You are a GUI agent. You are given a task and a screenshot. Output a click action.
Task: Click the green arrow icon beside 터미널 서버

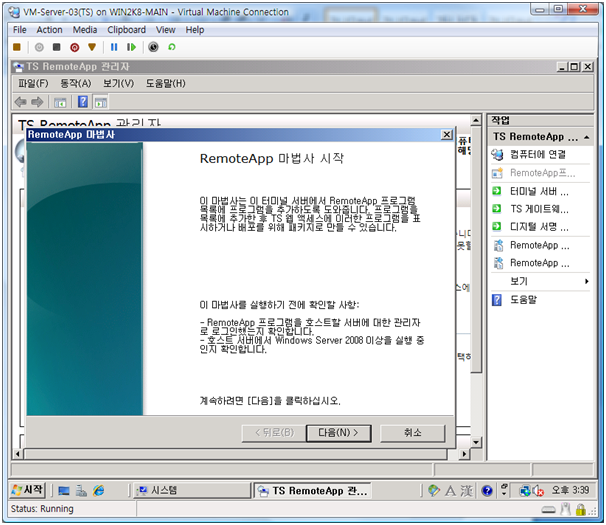point(497,191)
